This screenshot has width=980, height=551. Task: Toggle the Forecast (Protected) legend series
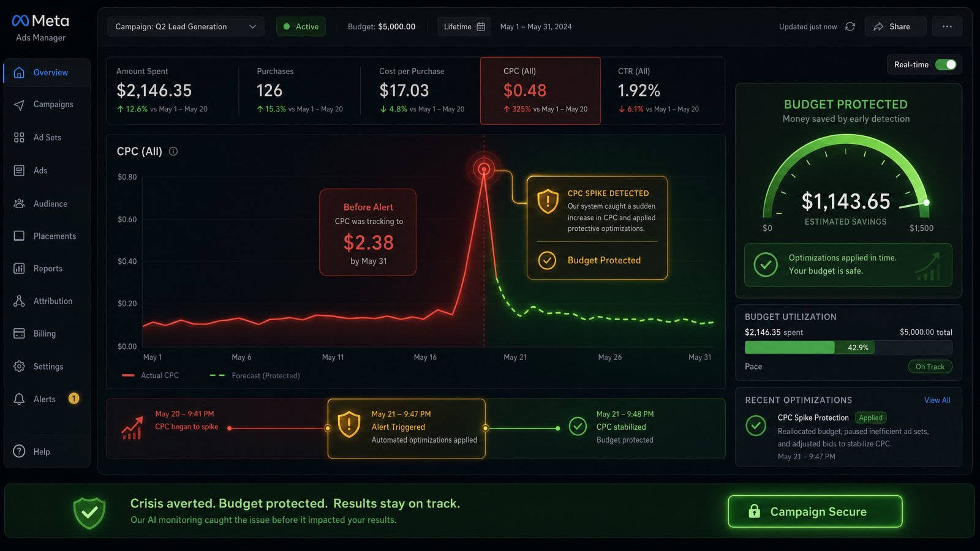255,375
